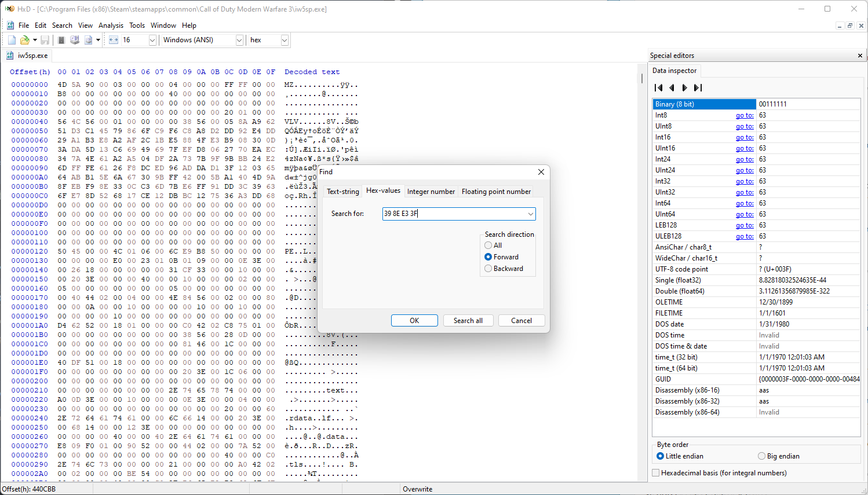
Task: Click the Open disk image icon
Action: click(88, 40)
